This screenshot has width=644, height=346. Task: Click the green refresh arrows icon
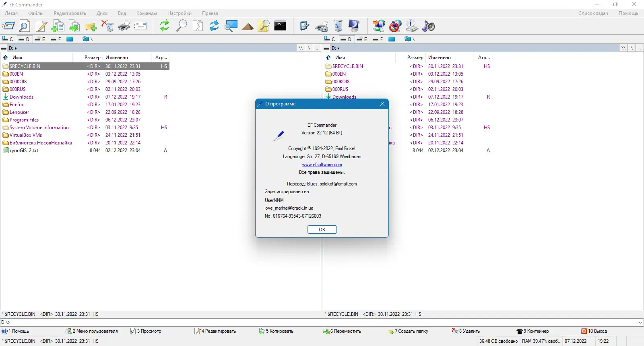click(x=165, y=26)
